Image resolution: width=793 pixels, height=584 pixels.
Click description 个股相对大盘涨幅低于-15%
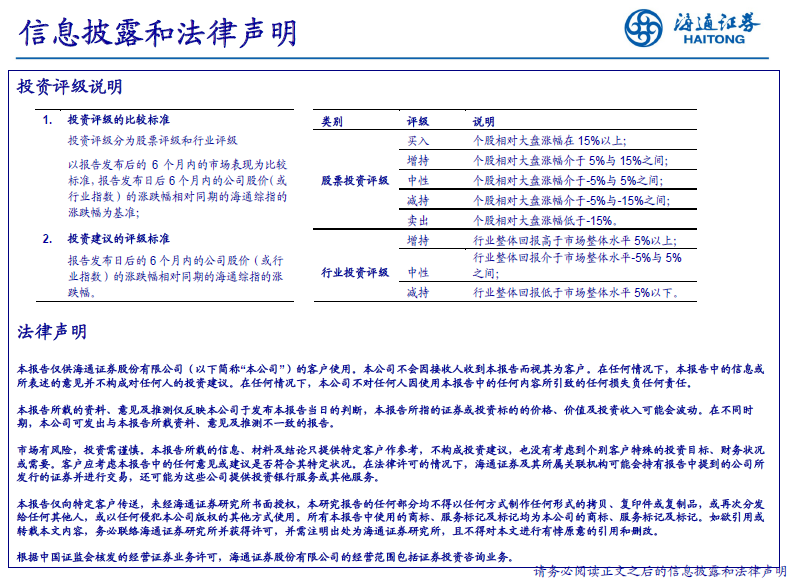[x=545, y=220]
